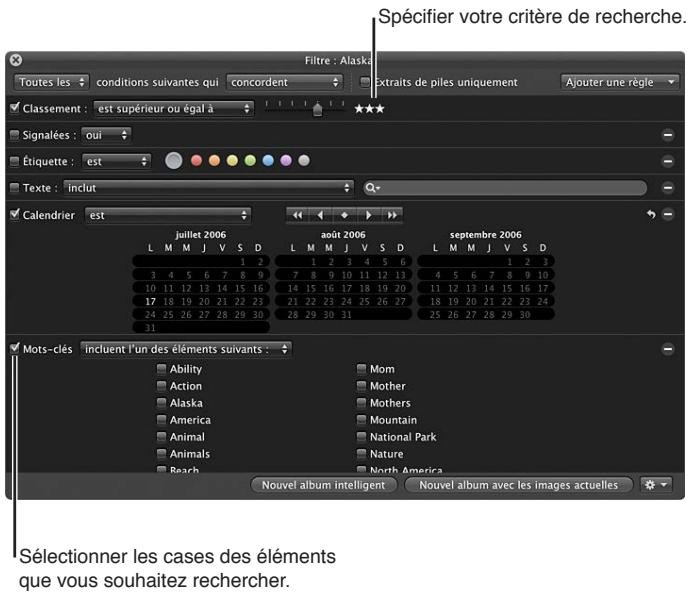Check the Mom keyword box
This screenshot has height=592, width=689.
[x=361, y=368]
